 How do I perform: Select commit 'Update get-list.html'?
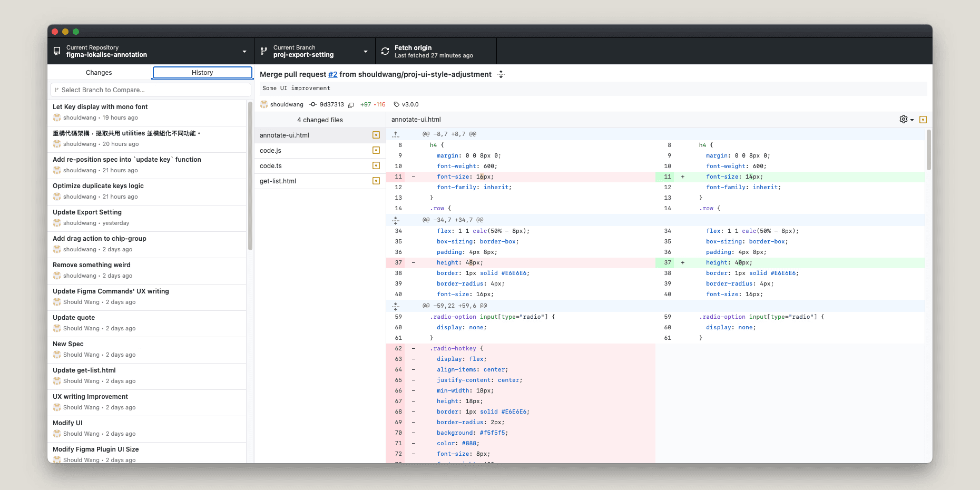pyautogui.click(x=147, y=376)
